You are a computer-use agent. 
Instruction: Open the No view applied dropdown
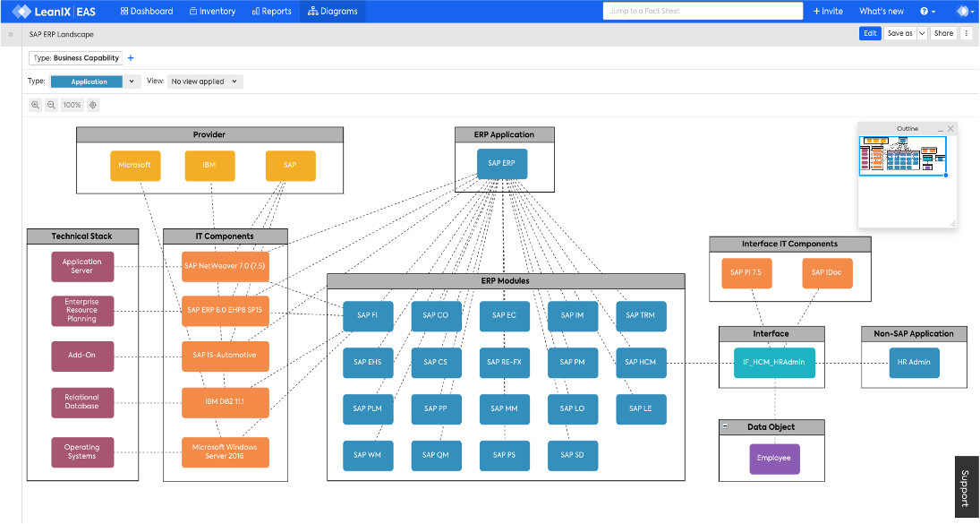(204, 81)
